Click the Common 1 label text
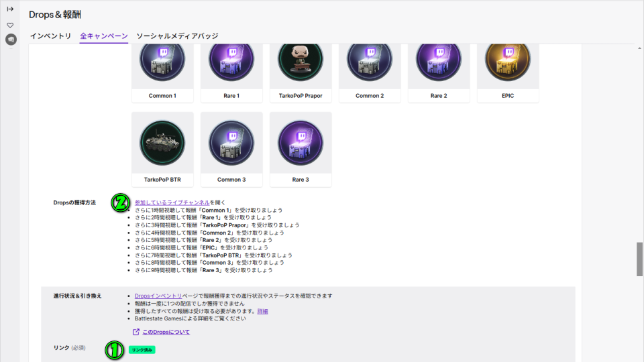Screen dimensions: 644x362 tap(162, 96)
